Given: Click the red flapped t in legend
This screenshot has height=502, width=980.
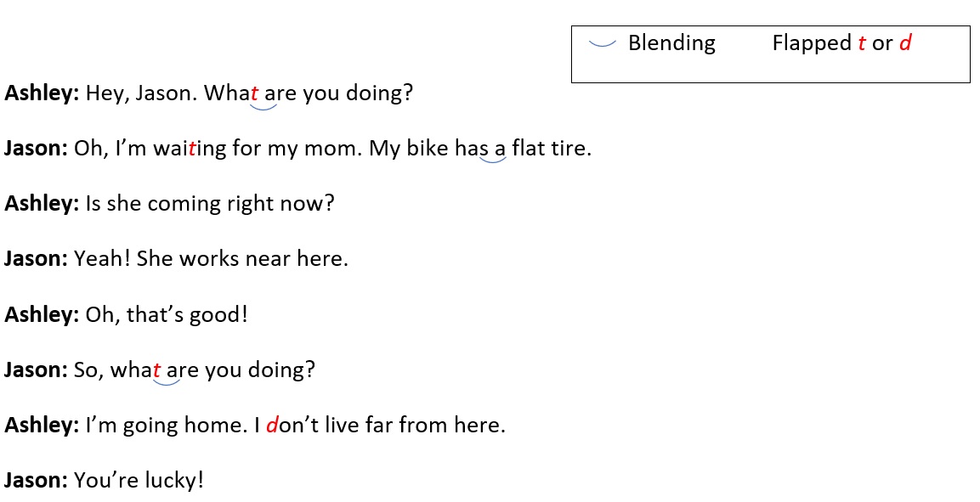Looking at the screenshot, I should pyautogui.click(x=862, y=43).
